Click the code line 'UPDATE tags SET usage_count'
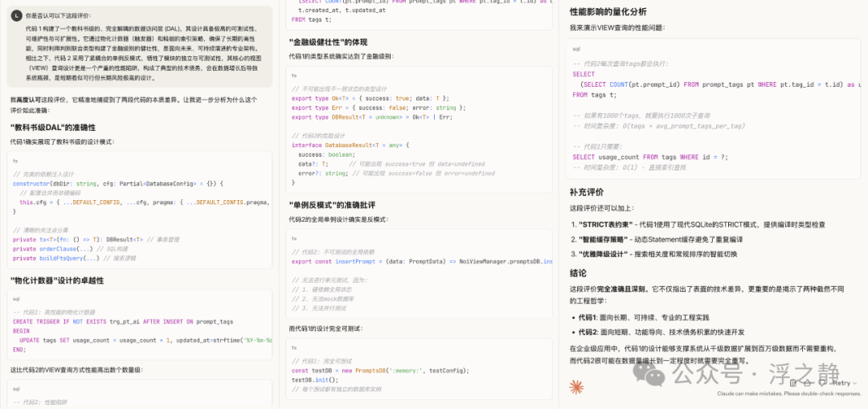 [x=145, y=340]
